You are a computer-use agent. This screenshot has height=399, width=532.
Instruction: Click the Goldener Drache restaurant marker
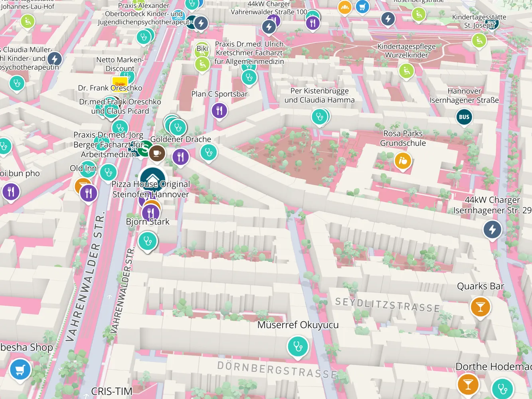click(180, 157)
